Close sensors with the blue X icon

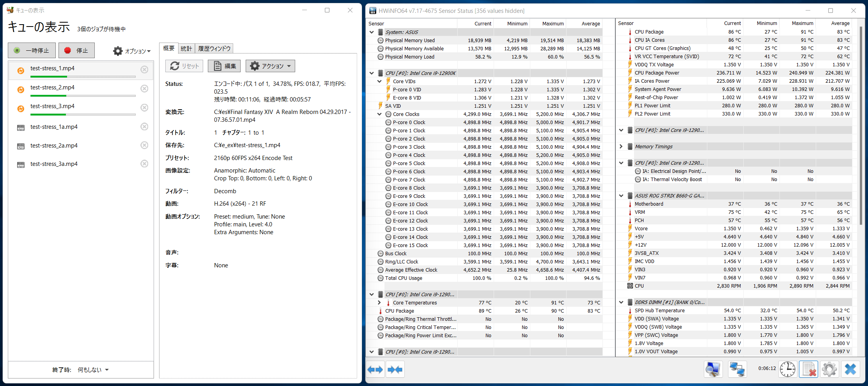click(850, 369)
